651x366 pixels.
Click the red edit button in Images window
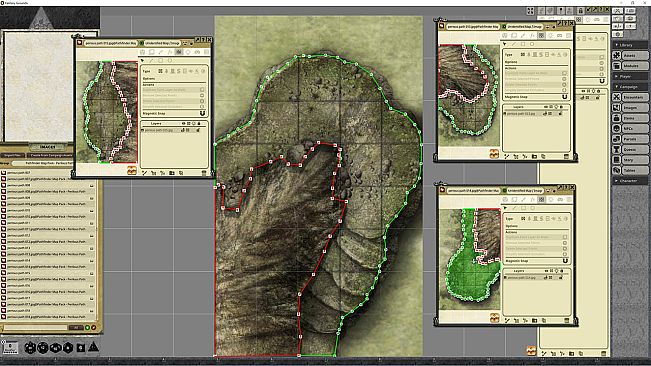94,328
